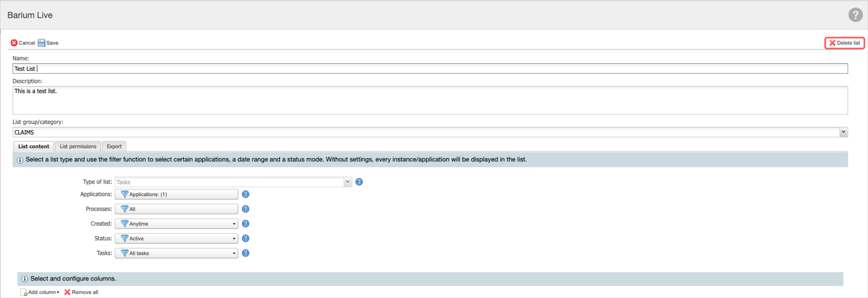The height and width of the screenshot is (298, 868).
Task: Switch to the List permissions tab
Action: click(78, 146)
